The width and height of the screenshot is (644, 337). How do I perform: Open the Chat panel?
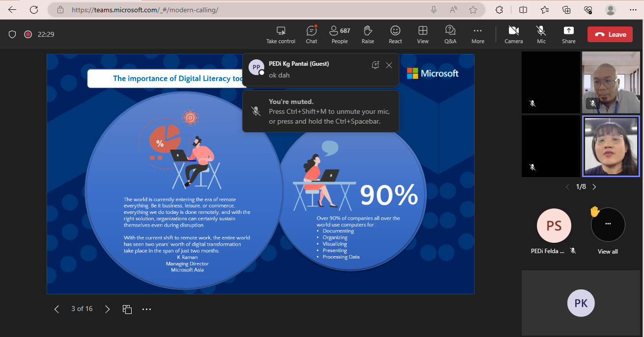(311, 34)
